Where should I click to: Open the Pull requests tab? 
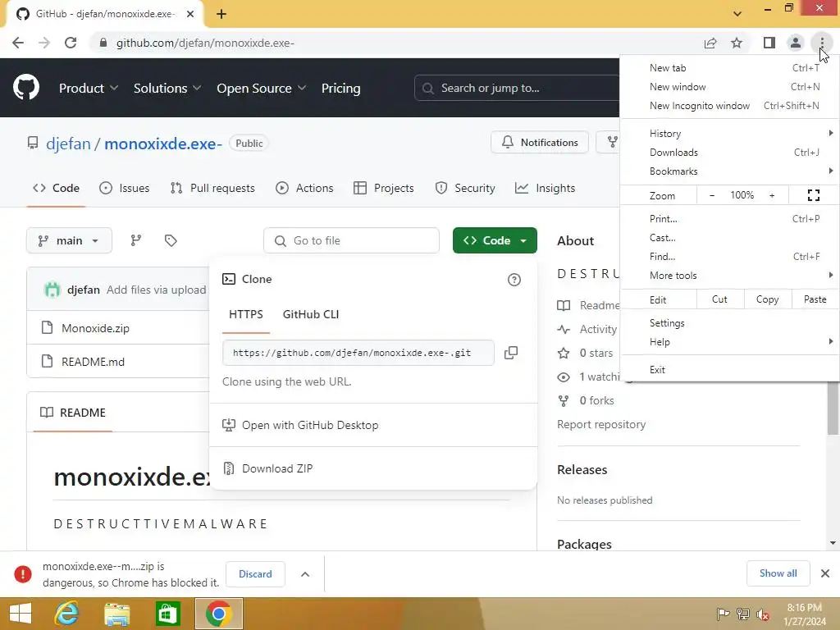point(212,188)
